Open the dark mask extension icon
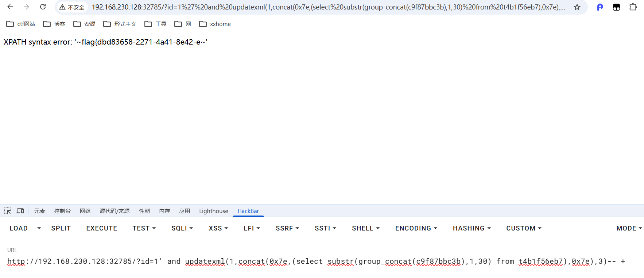The height and width of the screenshot is (278, 644). [x=616, y=7]
